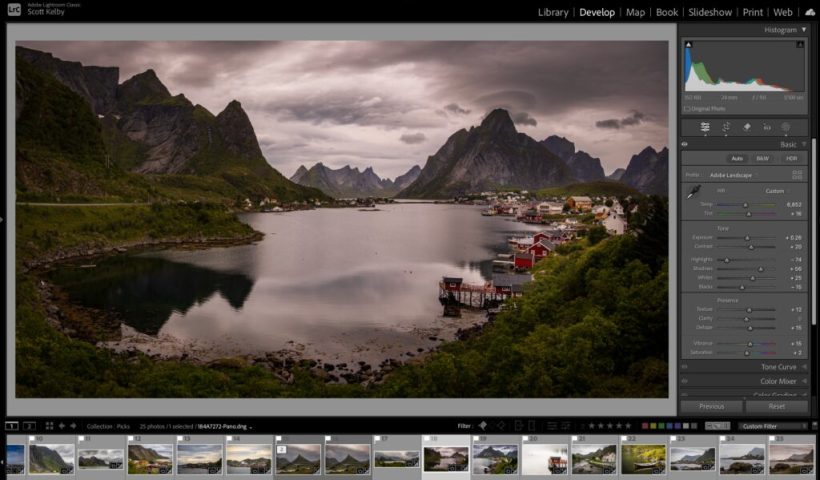
Task: Open the Slideshow module
Action: coord(710,12)
